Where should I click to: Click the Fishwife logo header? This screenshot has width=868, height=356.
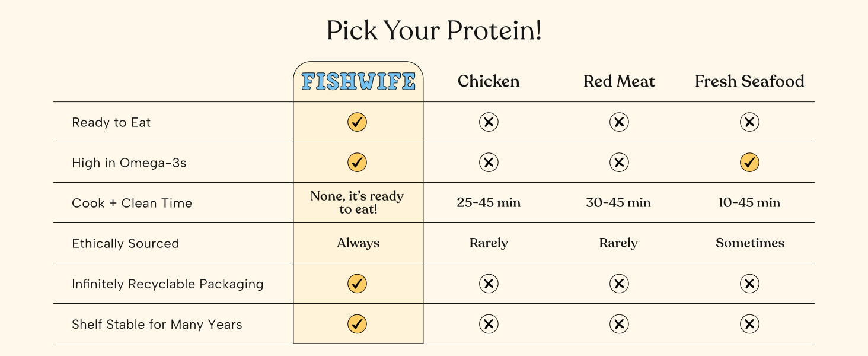(358, 82)
